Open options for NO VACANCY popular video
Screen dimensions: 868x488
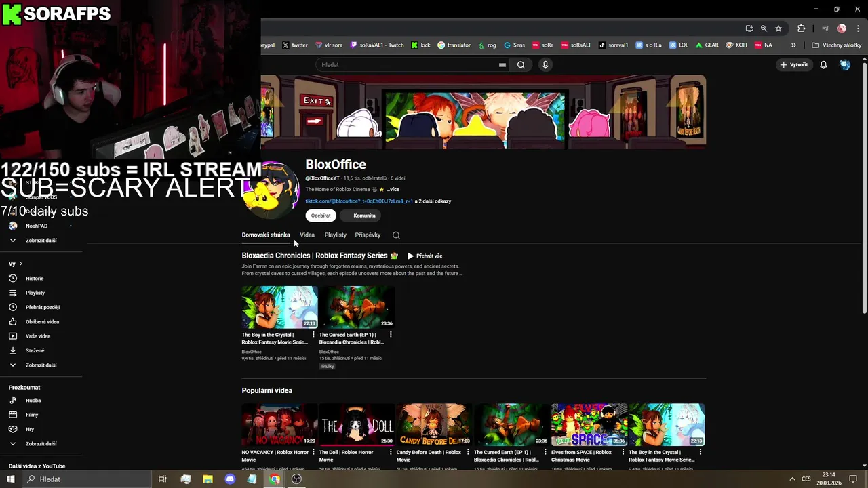313,452
